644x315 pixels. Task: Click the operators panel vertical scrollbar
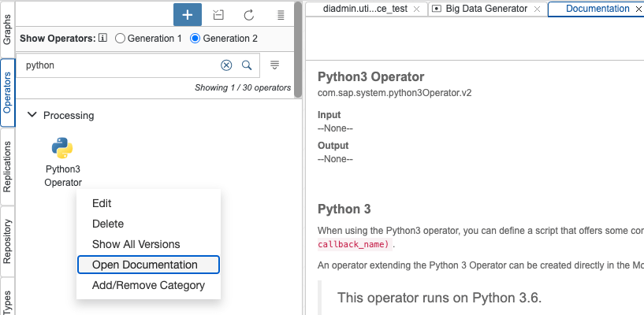click(x=298, y=49)
